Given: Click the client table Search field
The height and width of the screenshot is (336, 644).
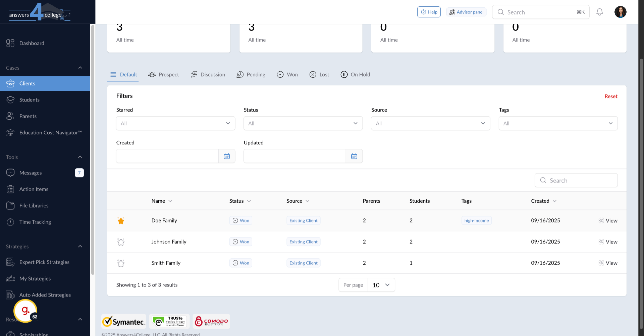Looking at the screenshot, I should tap(576, 181).
